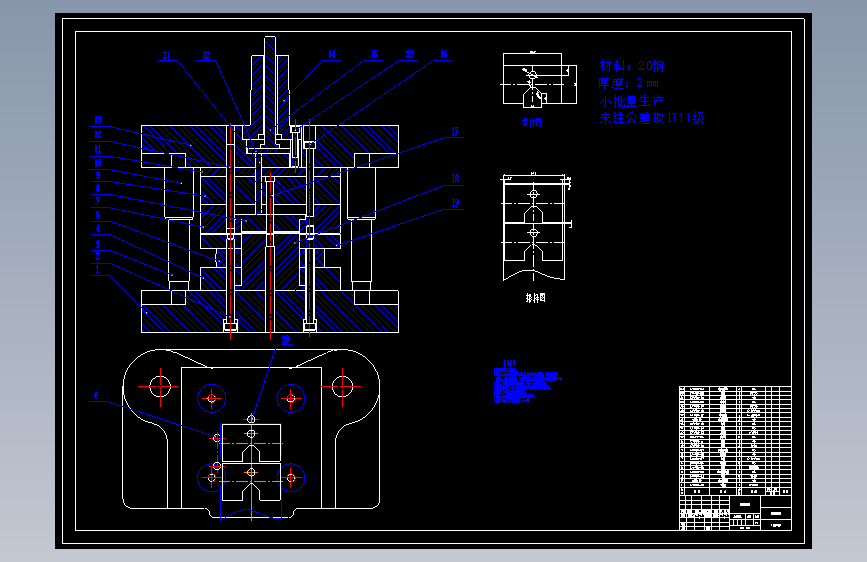
Task: Click the part callout number 13
Action: [x=98, y=120]
